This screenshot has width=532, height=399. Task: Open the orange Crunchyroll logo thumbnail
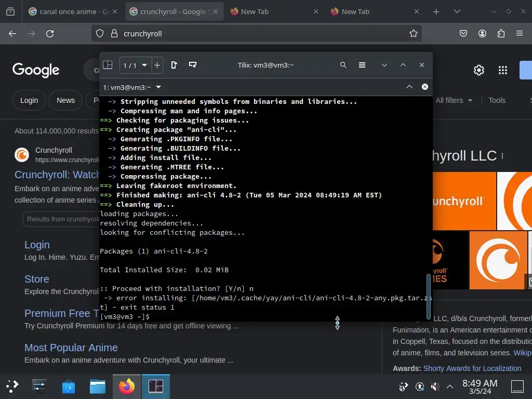[498, 260]
